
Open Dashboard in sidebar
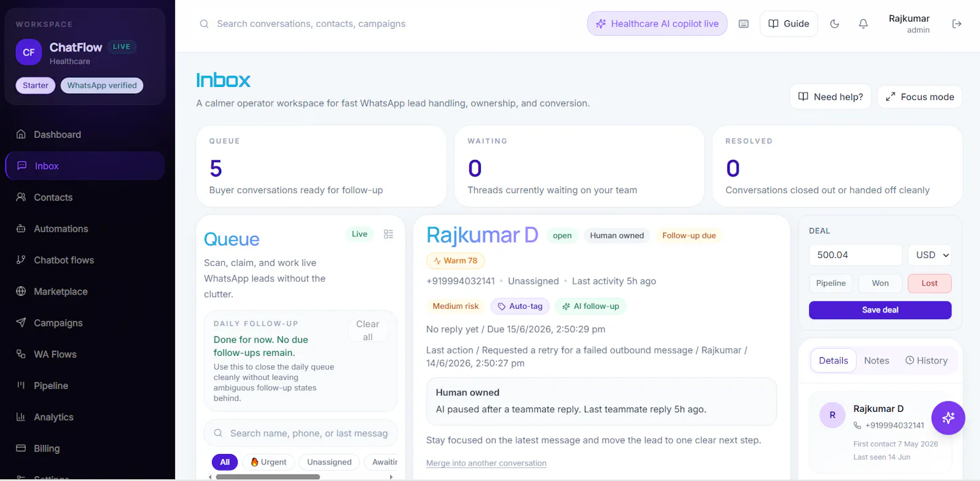(85, 134)
